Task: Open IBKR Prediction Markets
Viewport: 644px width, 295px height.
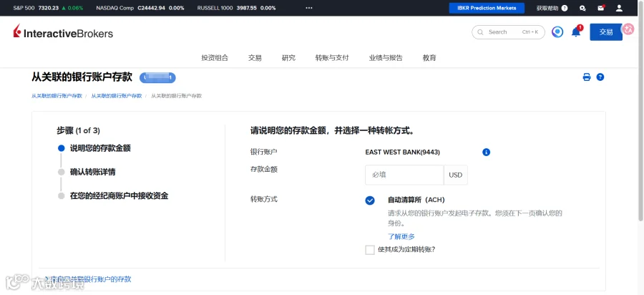Action: pos(487,8)
